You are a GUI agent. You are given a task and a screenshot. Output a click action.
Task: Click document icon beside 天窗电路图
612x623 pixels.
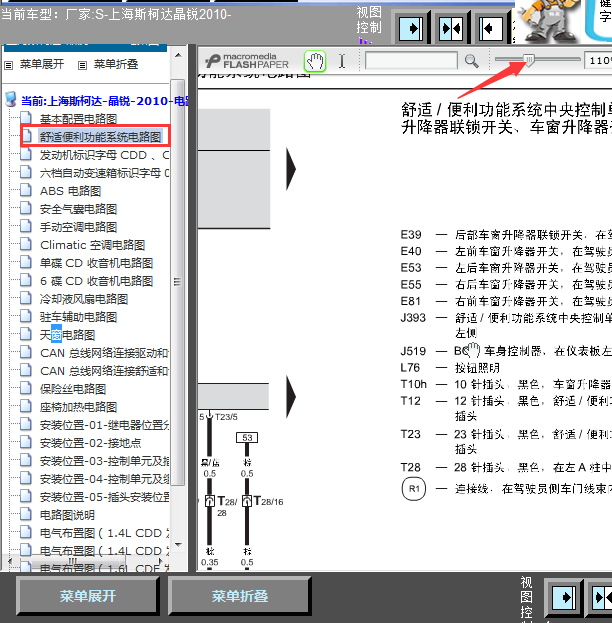click(x=26, y=334)
